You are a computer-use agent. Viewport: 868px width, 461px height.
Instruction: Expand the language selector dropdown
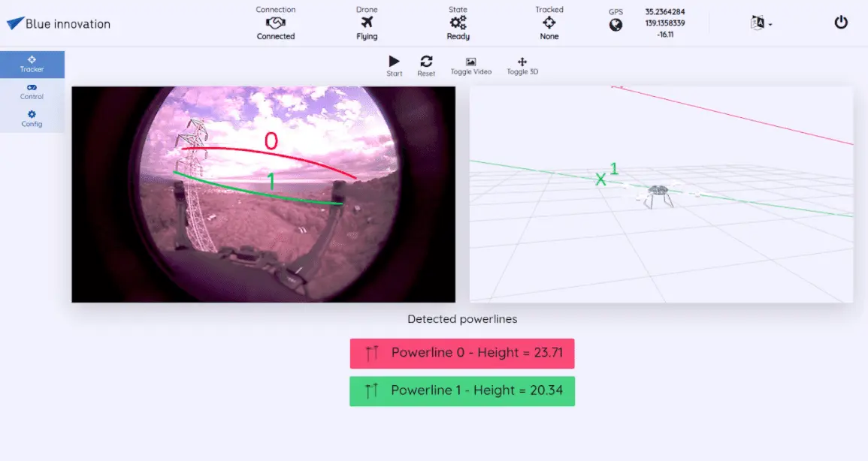click(x=761, y=23)
